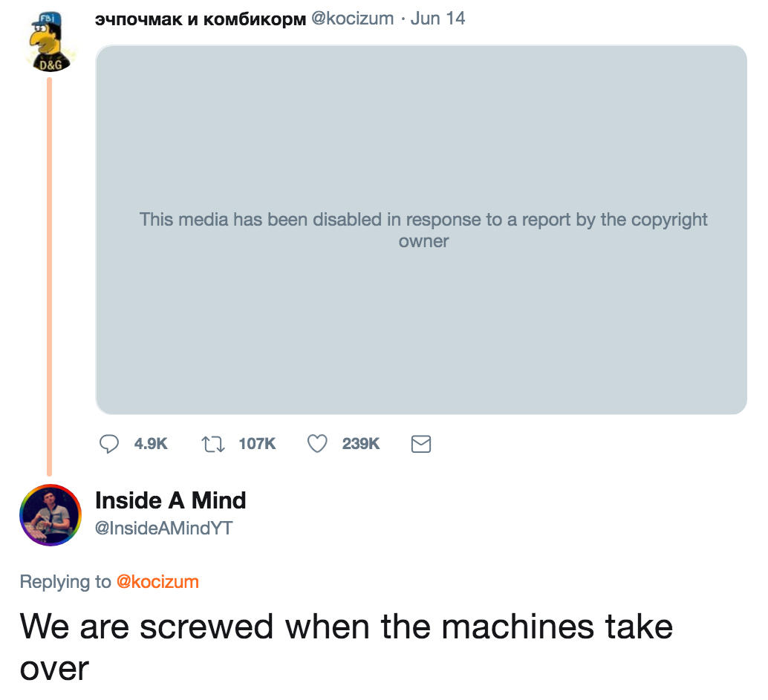The image size is (768, 700).
Task: Click the gray @kocizum handle in header
Action: tap(351, 19)
